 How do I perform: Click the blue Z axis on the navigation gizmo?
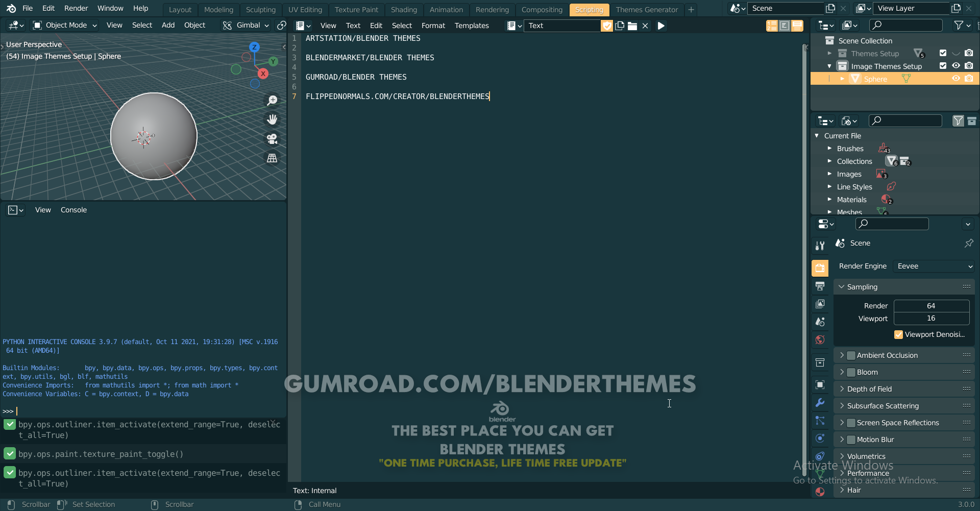pyautogui.click(x=254, y=47)
